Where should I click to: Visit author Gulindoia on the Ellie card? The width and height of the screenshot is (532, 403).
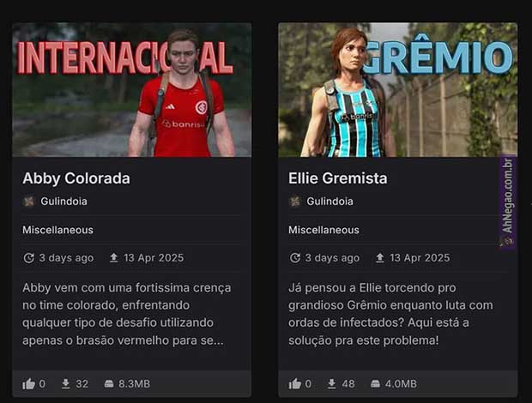pyautogui.click(x=329, y=201)
